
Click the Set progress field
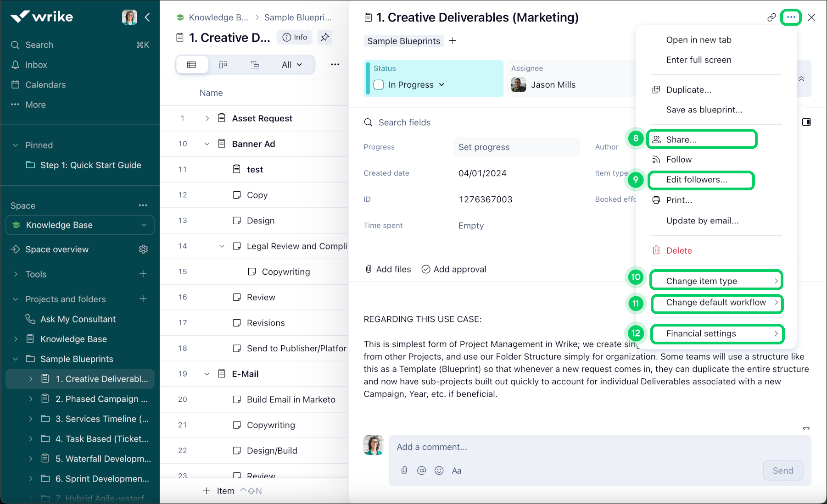(516, 147)
